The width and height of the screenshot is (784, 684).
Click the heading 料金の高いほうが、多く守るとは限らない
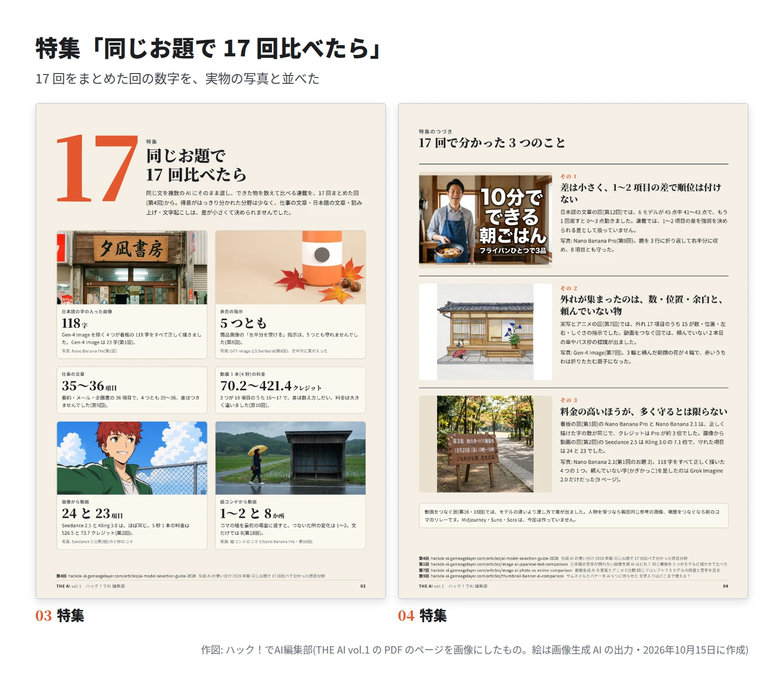[x=644, y=411]
